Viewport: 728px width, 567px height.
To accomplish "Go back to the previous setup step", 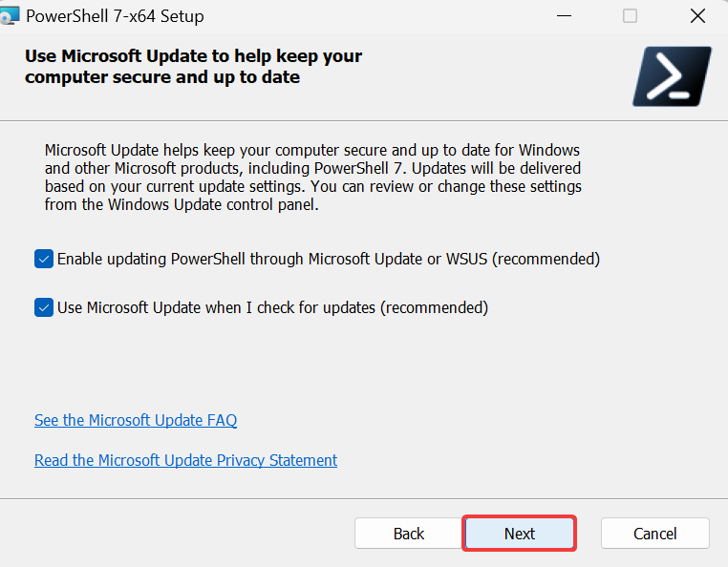I will point(409,534).
